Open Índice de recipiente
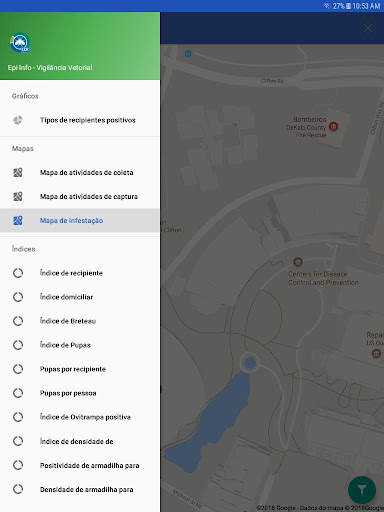 tap(80, 273)
